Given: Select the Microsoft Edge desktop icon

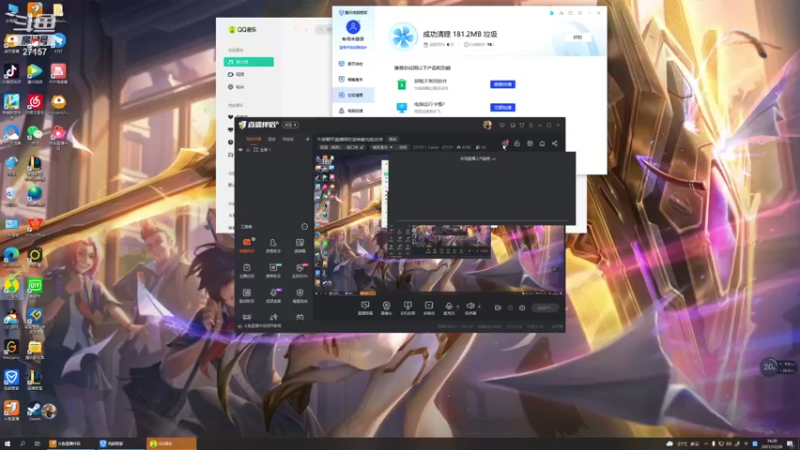Looking at the screenshot, I should click(11, 257).
